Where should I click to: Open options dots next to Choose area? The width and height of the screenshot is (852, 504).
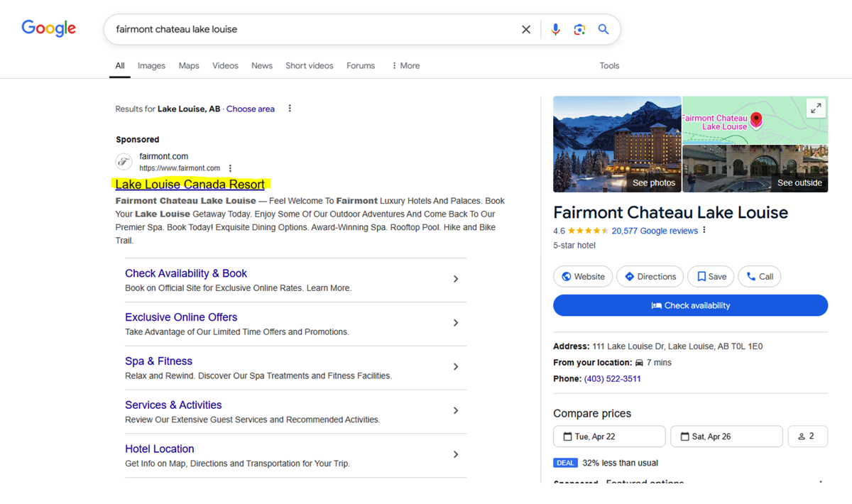(x=290, y=109)
